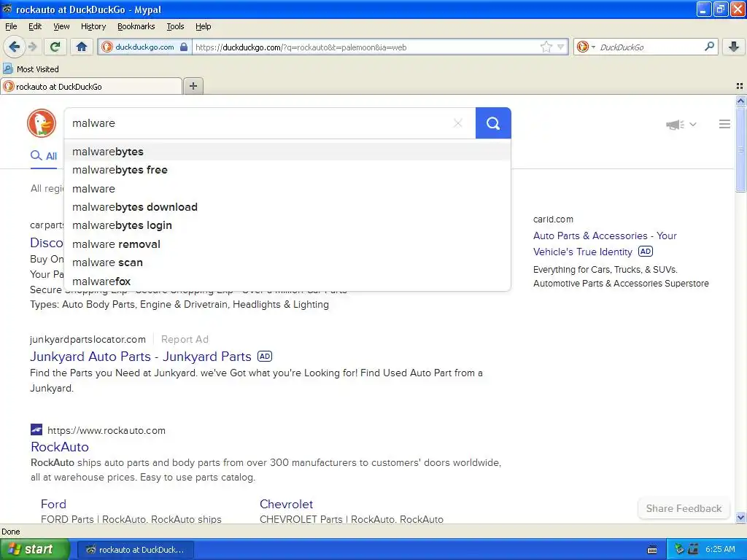747x560 pixels.
Task: Select the malwarebytes suggestion
Action: click(x=287, y=152)
